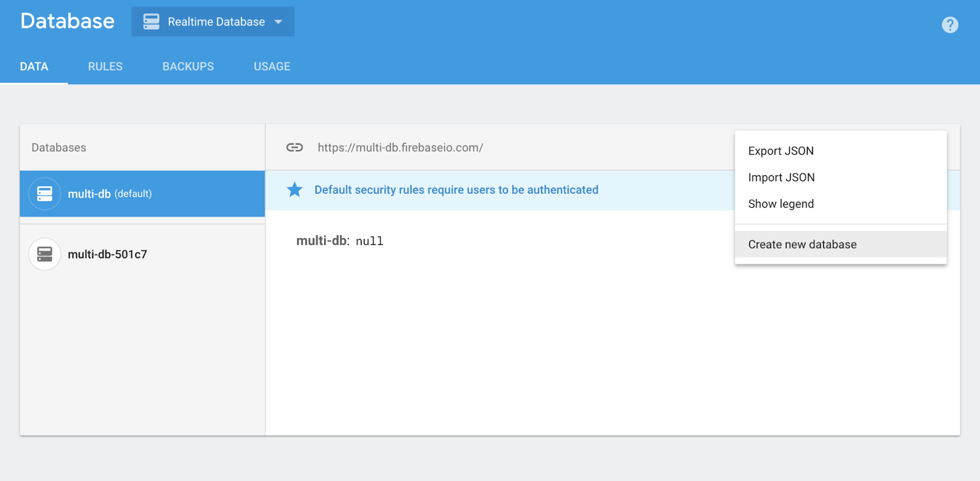Switch to the DATA tab
This screenshot has width=980, height=481.
point(34,66)
